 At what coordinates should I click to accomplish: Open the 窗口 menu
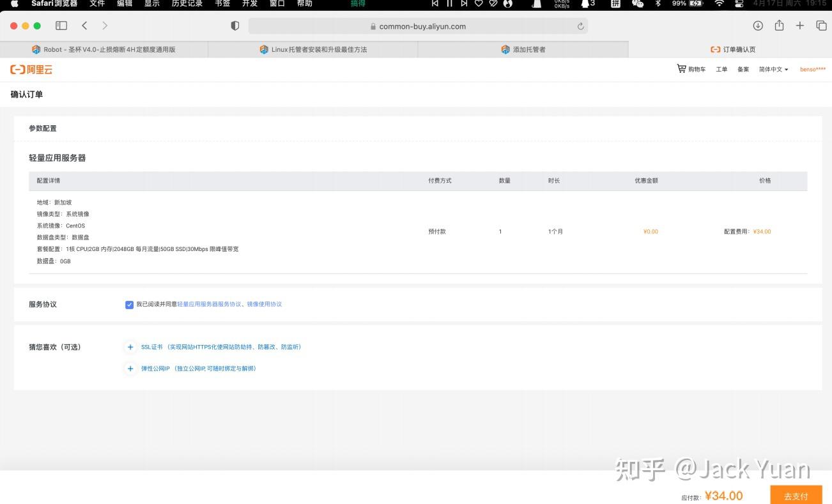277,3
